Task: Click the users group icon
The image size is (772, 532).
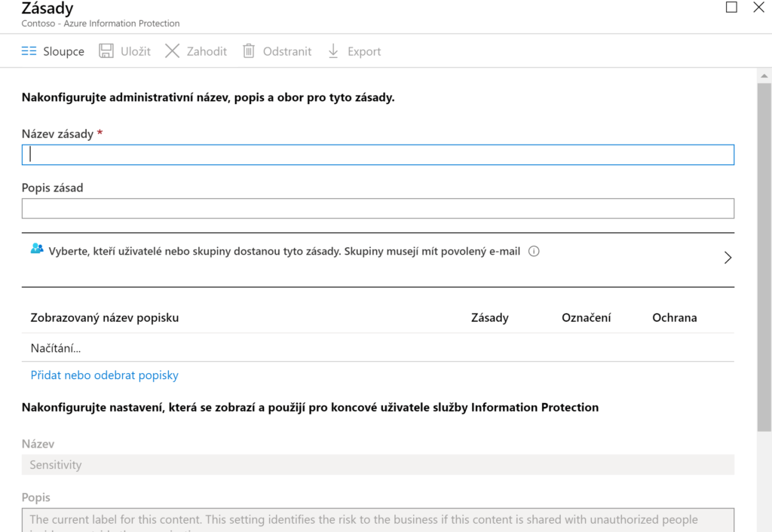Action: pos(37,249)
